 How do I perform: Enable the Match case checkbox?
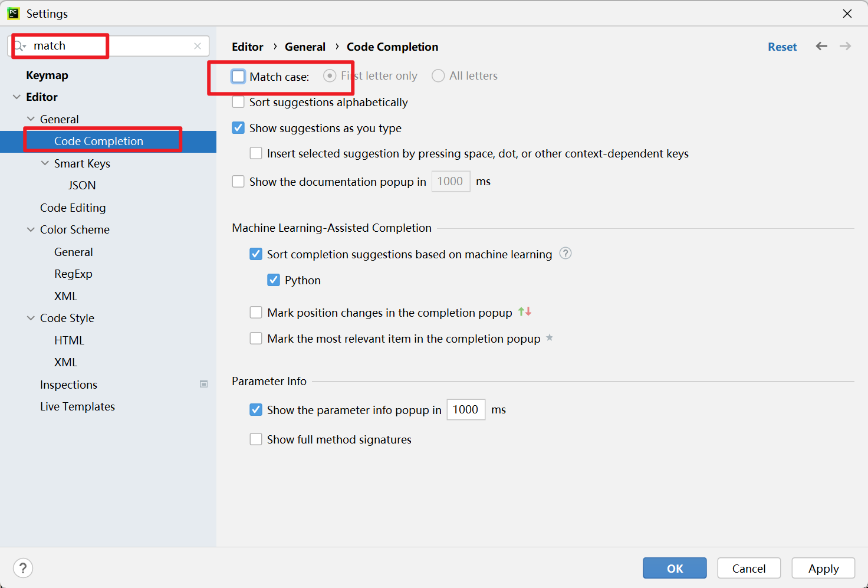[238, 76]
